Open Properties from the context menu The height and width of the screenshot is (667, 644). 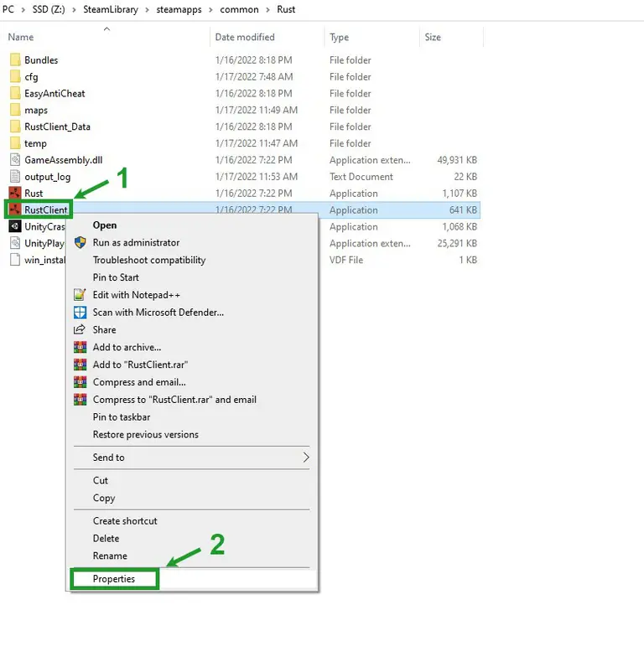[x=114, y=578]
